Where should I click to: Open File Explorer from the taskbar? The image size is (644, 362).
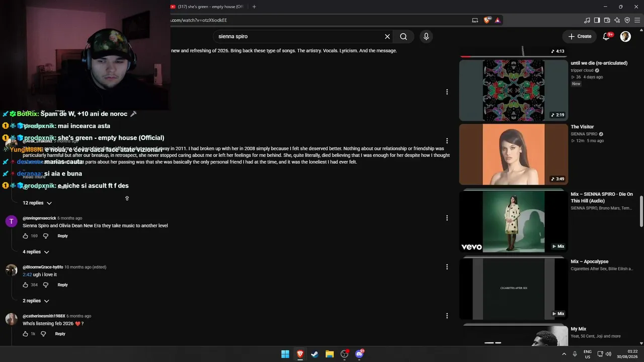[330, 354]
